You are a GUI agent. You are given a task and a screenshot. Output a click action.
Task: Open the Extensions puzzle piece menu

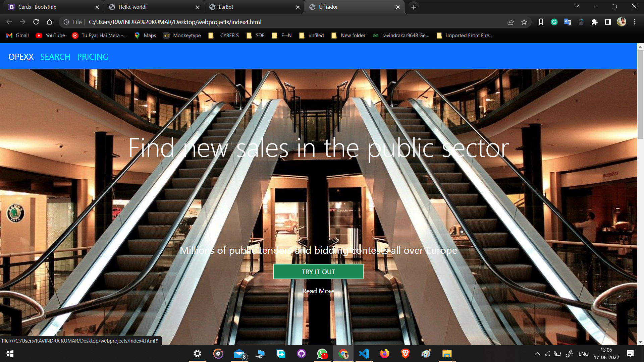tap(594, 22)
